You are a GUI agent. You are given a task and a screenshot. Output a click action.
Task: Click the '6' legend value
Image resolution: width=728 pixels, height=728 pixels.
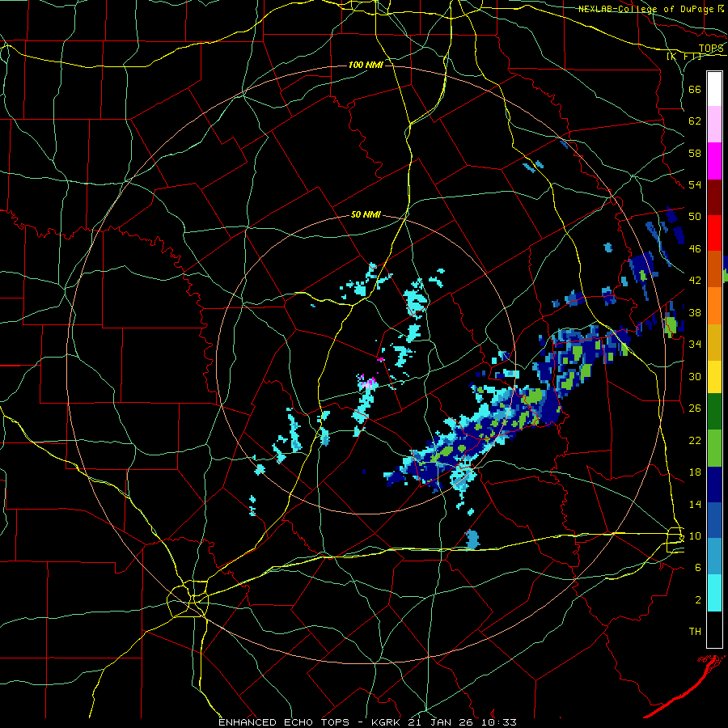(x=698, y=568)
